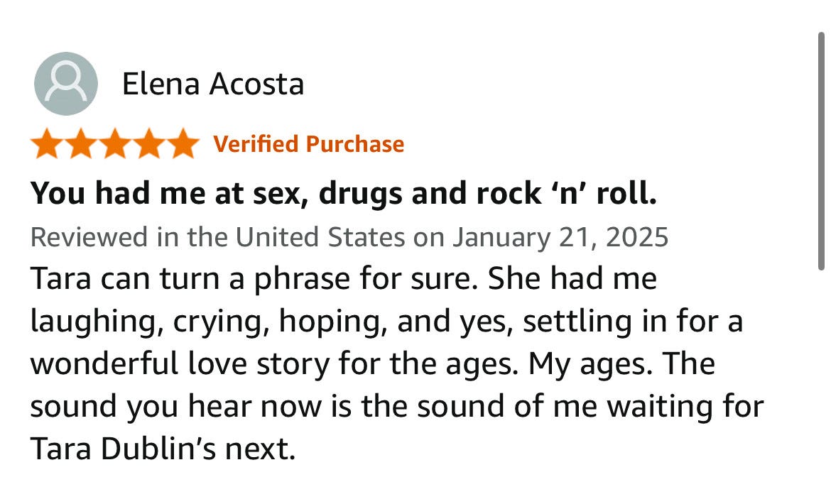Open the review title about sex, drugs
The width and height of the screenshot is (831, 504).
[344, 193]
